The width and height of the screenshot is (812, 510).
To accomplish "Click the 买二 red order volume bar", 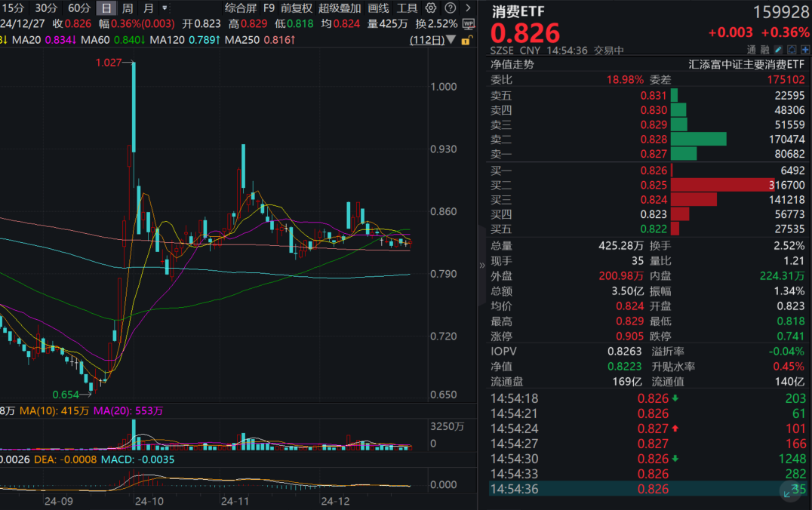I will click(x=722, y=185).
